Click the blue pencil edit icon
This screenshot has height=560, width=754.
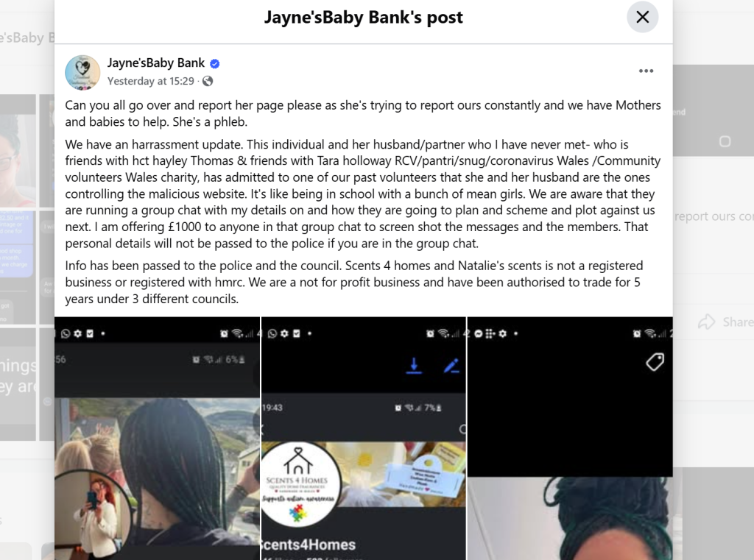(x=451, y=366)
